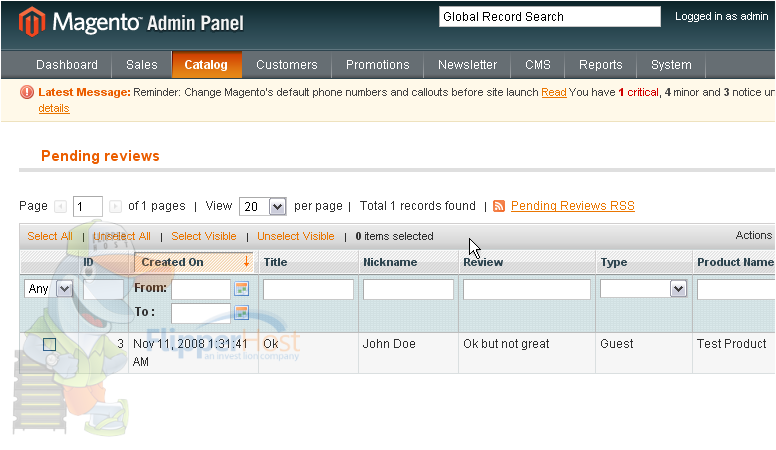Open the Dashboard menu
Screen dimensions: 776x450
click(67, 65)
